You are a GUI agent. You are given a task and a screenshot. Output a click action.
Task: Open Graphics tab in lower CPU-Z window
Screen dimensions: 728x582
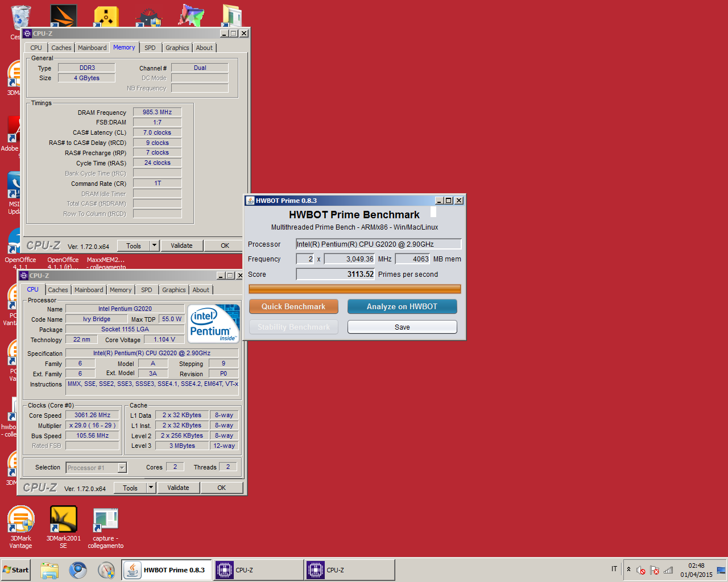174,290
